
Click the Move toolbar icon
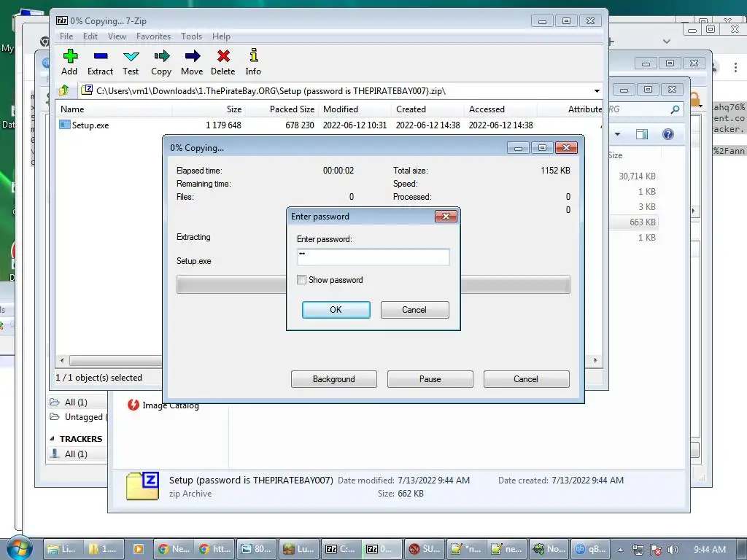[192, 62]
